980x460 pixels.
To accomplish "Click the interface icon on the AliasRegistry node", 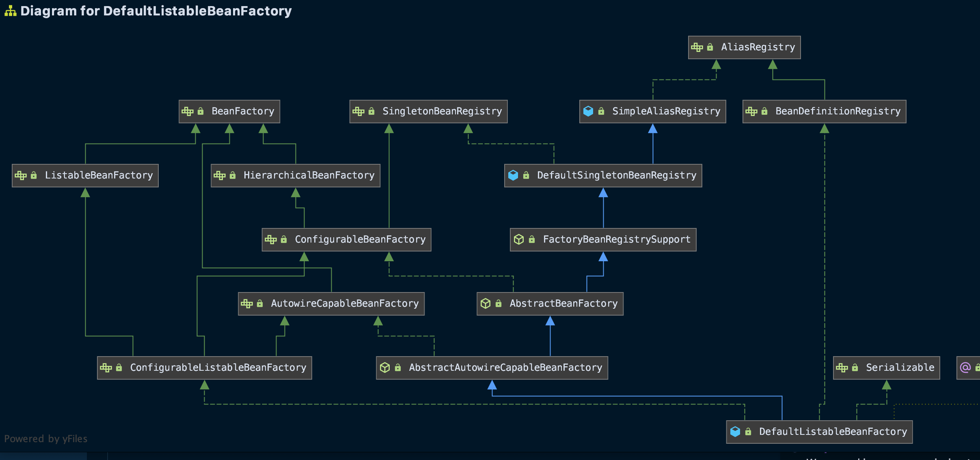I will 697,47.
